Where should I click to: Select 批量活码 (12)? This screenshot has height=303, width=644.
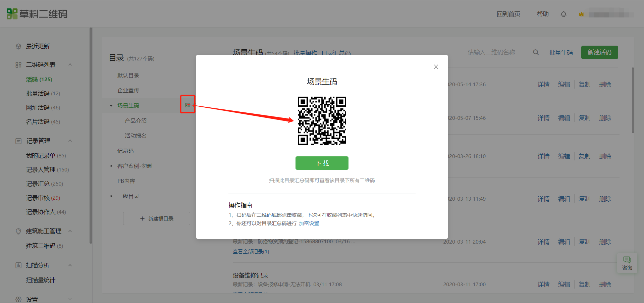[x=43, y=94]
